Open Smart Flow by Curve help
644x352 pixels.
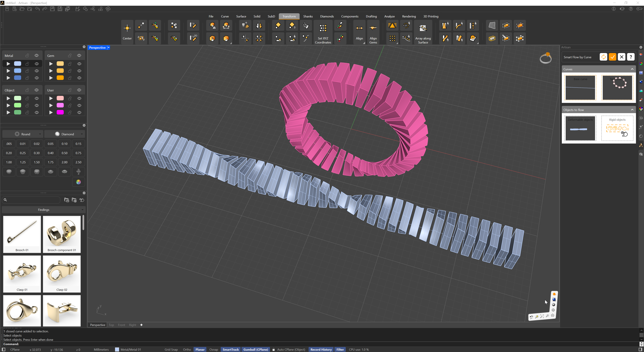[x=631, y=57]
